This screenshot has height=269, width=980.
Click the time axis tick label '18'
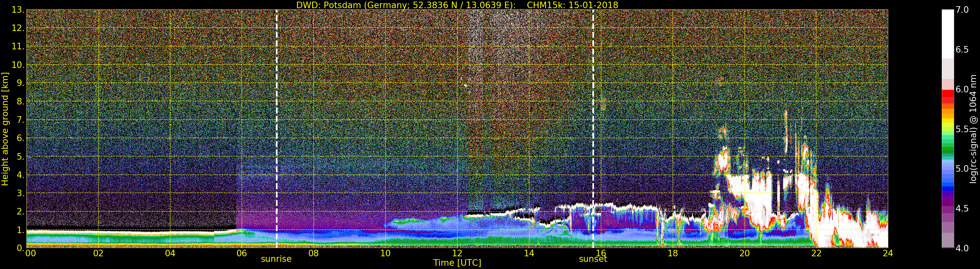(673, 253)
